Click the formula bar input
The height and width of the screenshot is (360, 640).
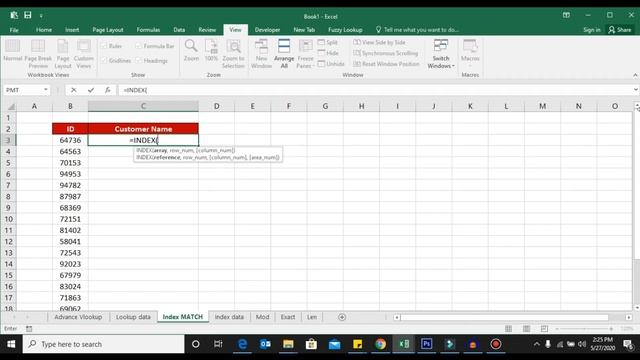376,90
